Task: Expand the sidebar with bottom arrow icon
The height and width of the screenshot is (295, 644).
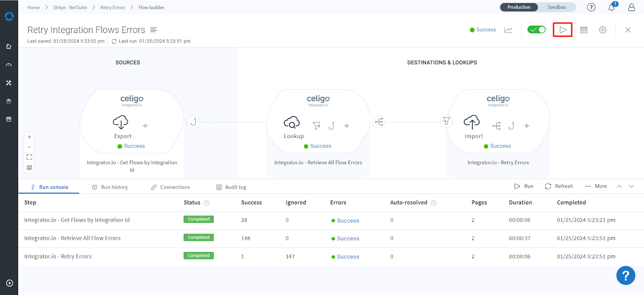Action: pos(10,283)
